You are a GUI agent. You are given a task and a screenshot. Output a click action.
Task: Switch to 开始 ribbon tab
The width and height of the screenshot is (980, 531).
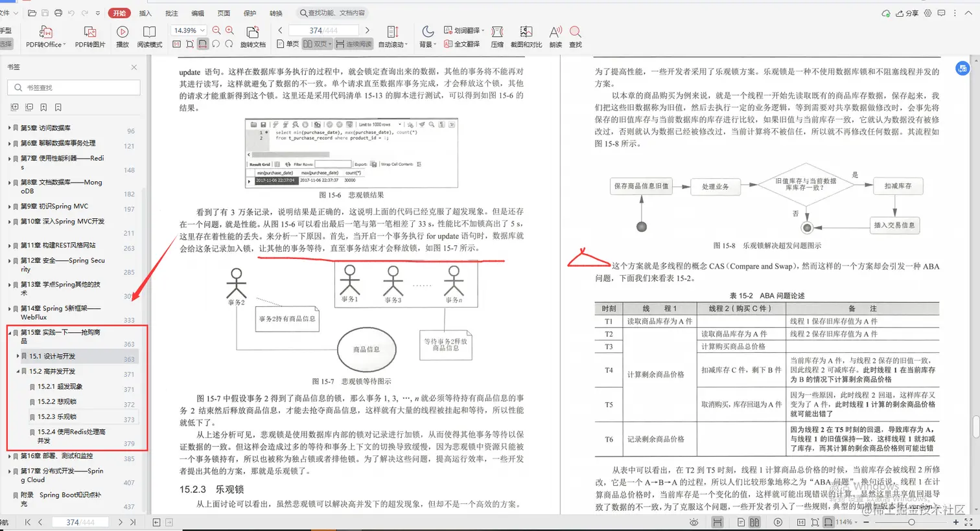(x=119, y=13)
